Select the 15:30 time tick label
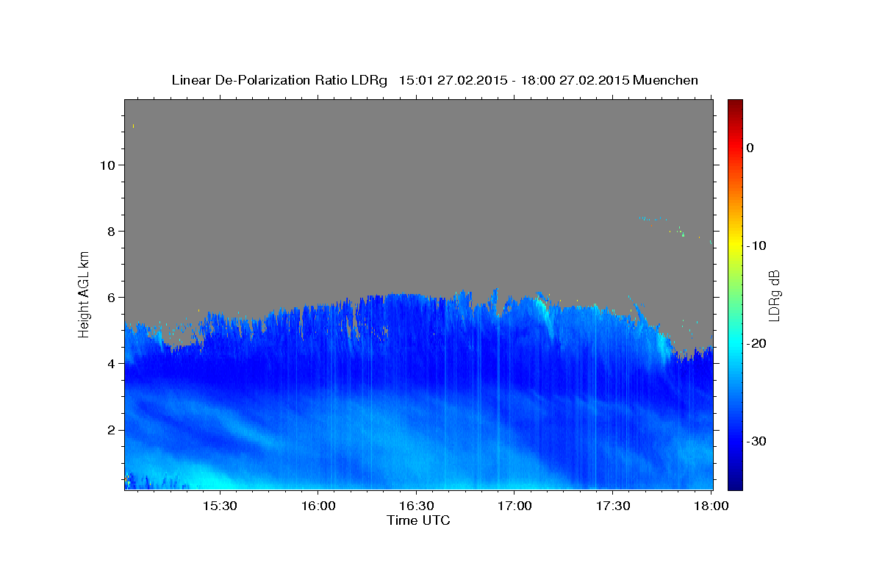Viewport: 882px width, 588px height. 220,506
